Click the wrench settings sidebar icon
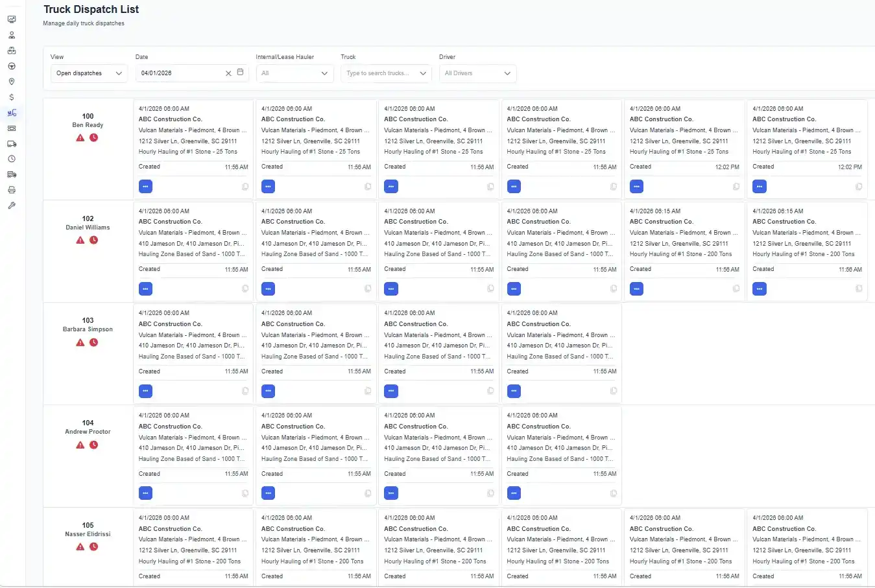The height and width of the screenshot is (588, 875). tap(12, 206)
